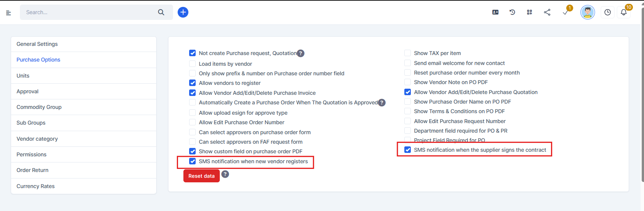Enable the Load items by vendor checkbox
This screenshot has width=644, height=211.
[x=193, y=64]
